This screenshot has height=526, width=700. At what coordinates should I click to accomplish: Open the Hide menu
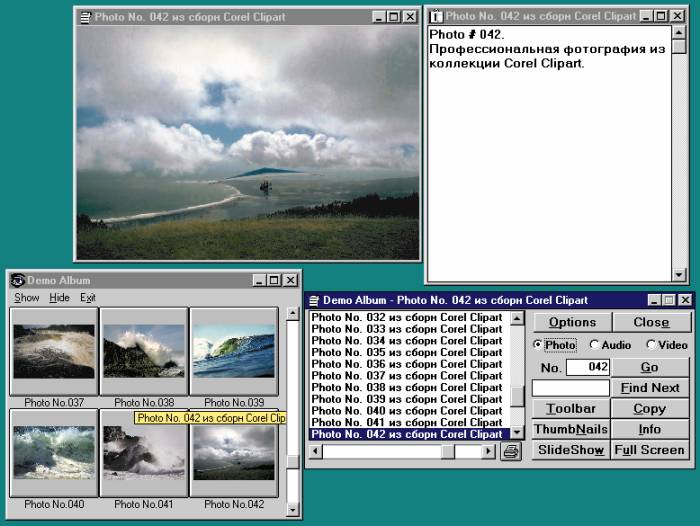tap(60, 298)
